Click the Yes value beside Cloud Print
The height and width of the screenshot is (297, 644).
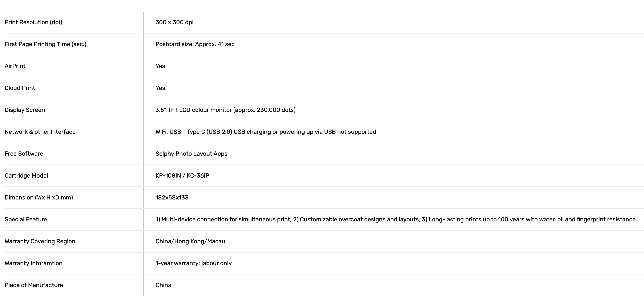(x=160, y=88)
